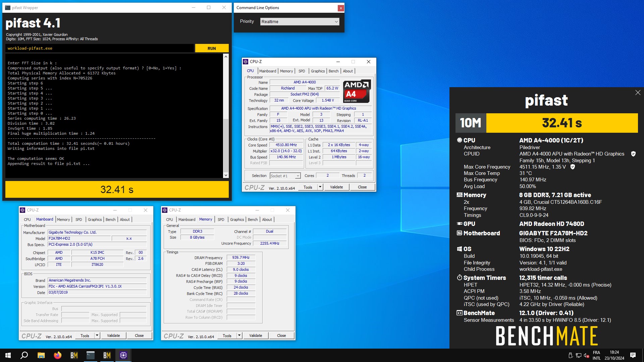Open the notification center icon
This screenshot has height=362, width=644.
[633, 355]
